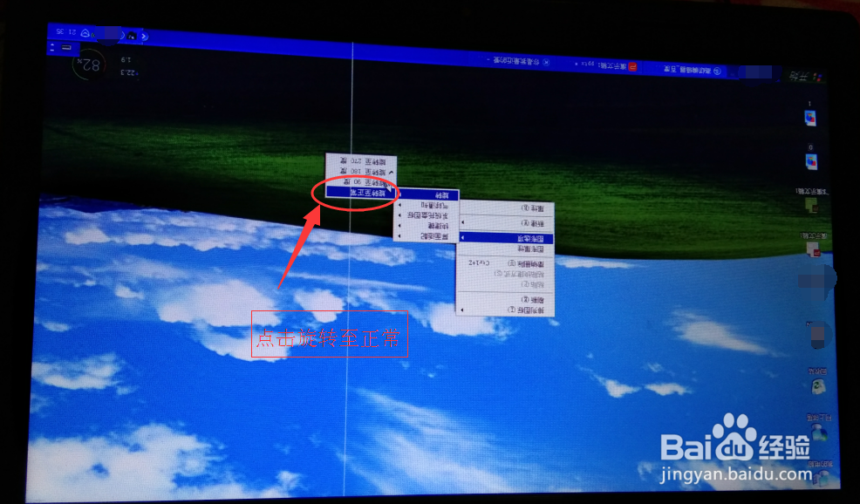
Task: Expand the 快捷键 submenu entry
Action: pos(427,226)
